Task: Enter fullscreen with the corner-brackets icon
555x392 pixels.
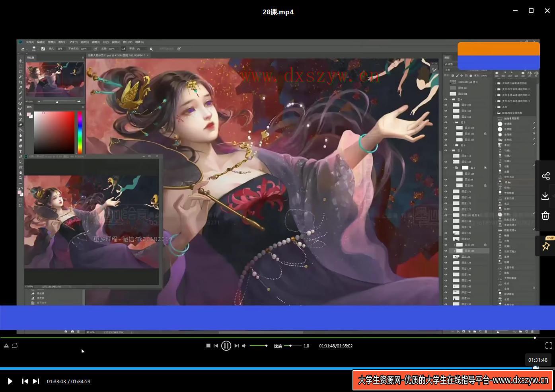Action: point(549,345)
